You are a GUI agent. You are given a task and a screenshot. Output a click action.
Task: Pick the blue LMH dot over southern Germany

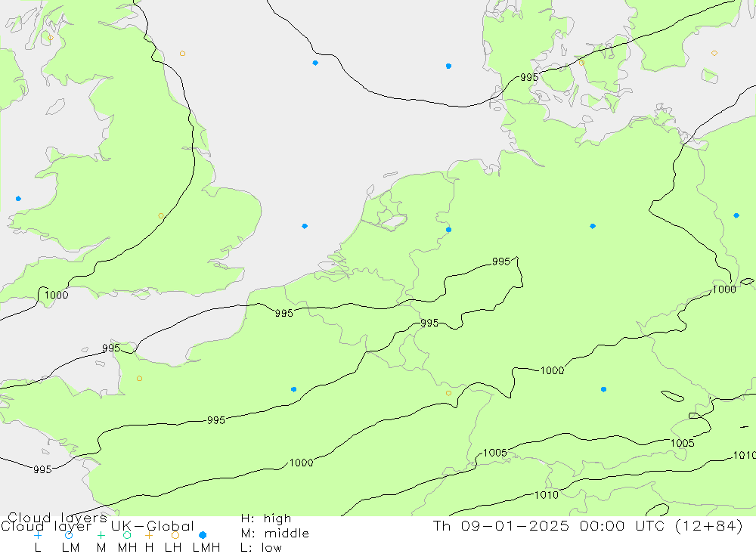click(603, 389)
